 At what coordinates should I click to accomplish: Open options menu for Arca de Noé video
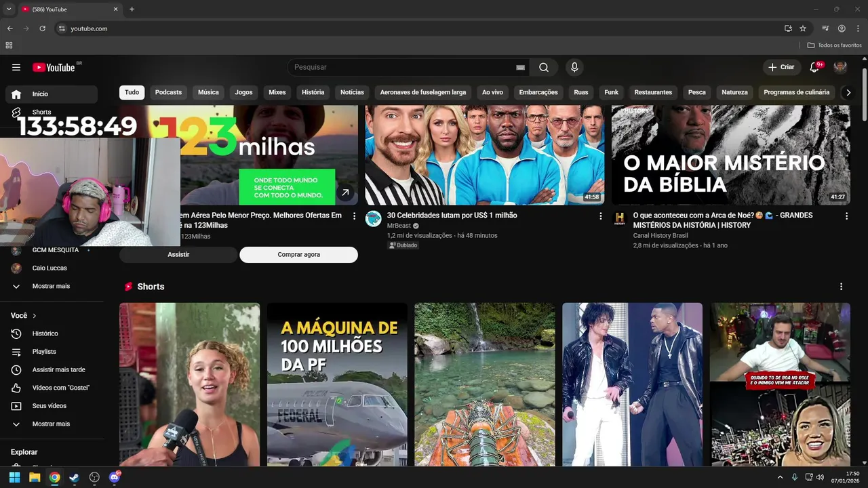846,216
